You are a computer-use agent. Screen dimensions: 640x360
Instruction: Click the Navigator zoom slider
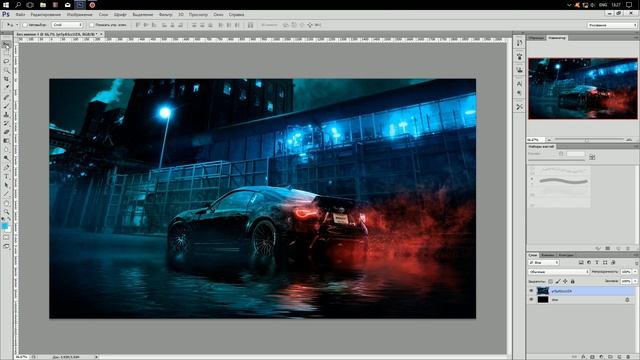[x=587, y=140]
